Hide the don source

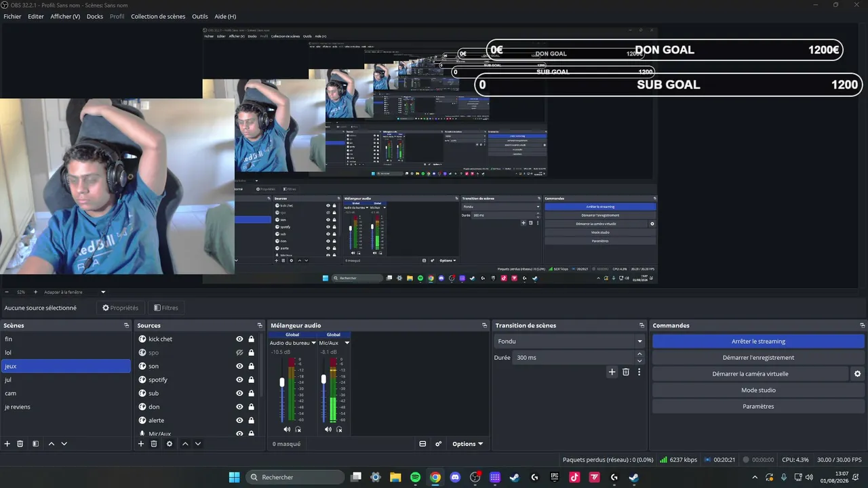[x=239, y=407]
